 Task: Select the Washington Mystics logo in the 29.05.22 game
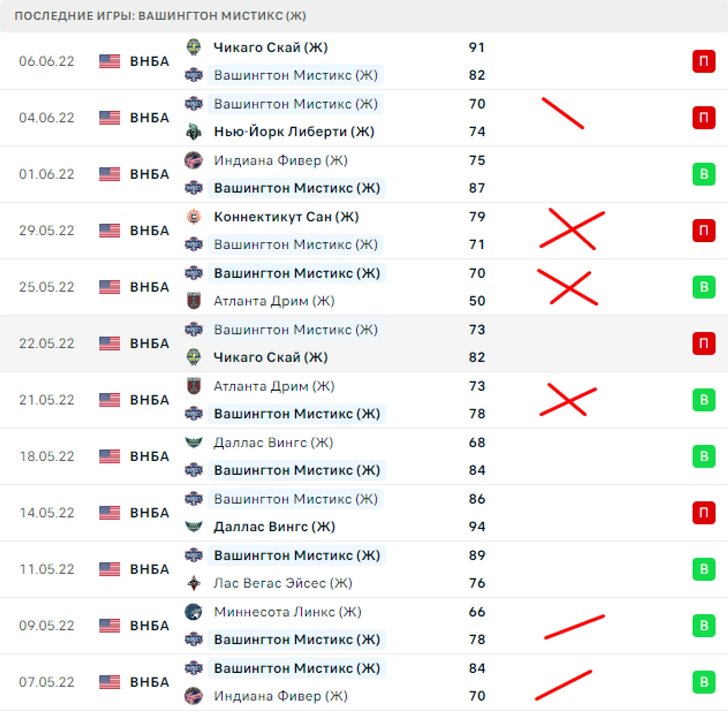193,245
